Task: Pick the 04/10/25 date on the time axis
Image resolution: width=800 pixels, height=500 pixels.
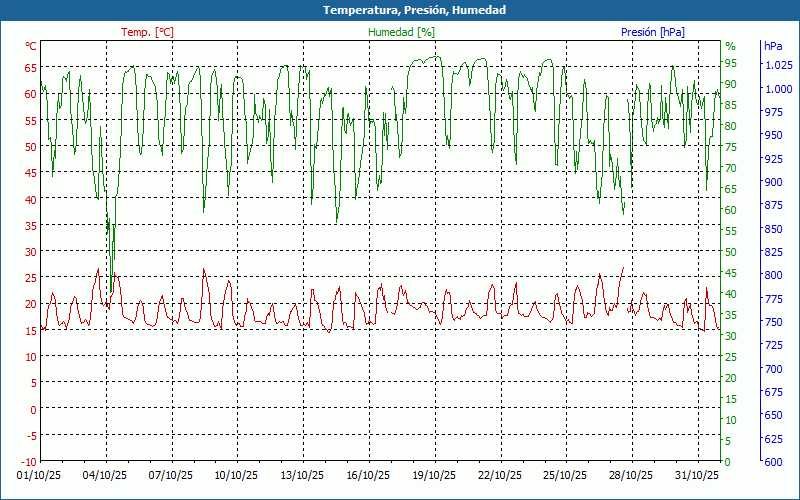Action: click(105, 476)
